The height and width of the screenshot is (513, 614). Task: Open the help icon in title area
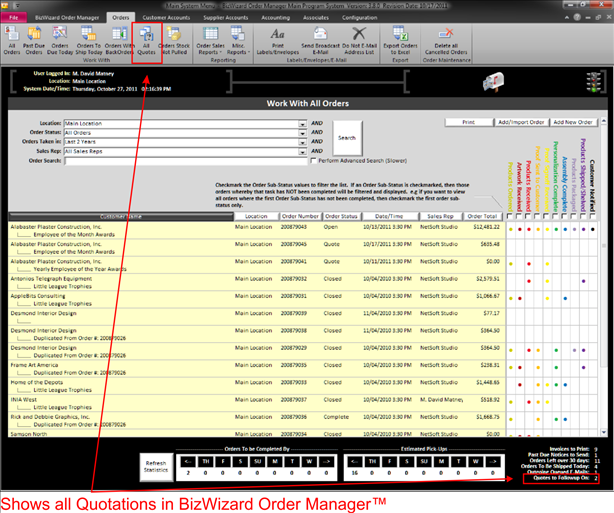[577, 17]
